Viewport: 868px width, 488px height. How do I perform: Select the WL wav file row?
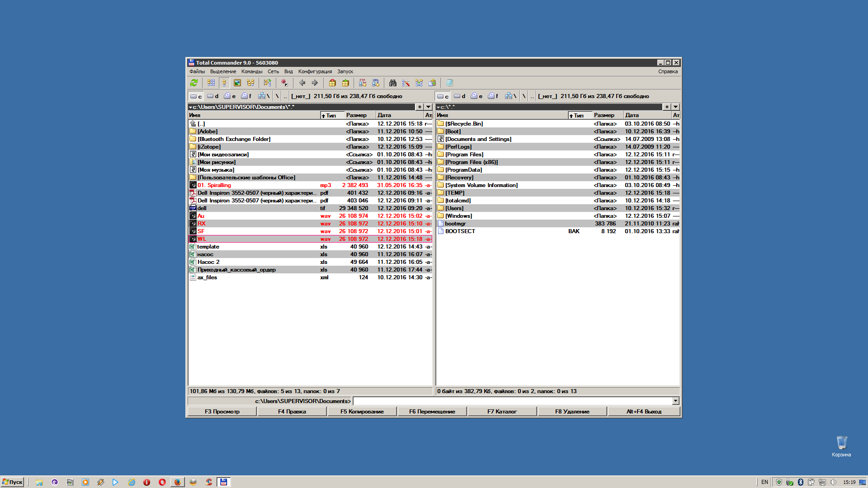coord(310,239)
